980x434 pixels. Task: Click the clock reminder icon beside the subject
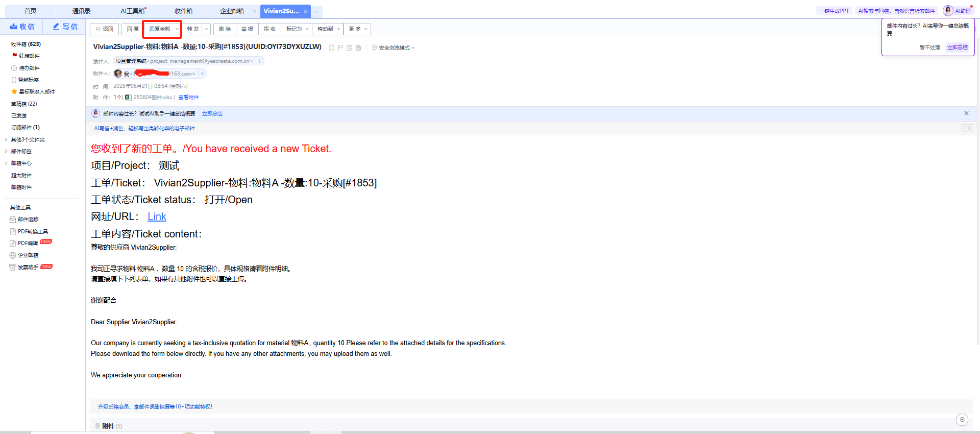(349, 48)
